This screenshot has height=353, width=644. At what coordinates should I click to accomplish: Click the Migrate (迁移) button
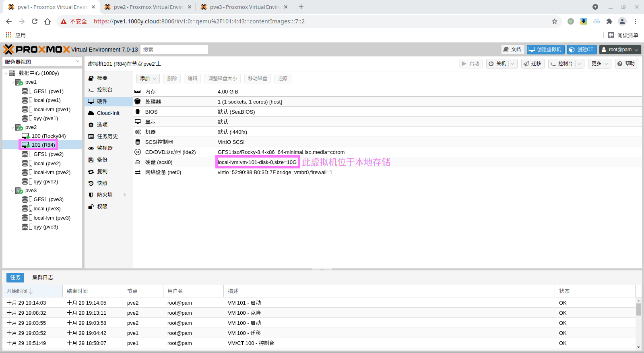tap(533, 64)
